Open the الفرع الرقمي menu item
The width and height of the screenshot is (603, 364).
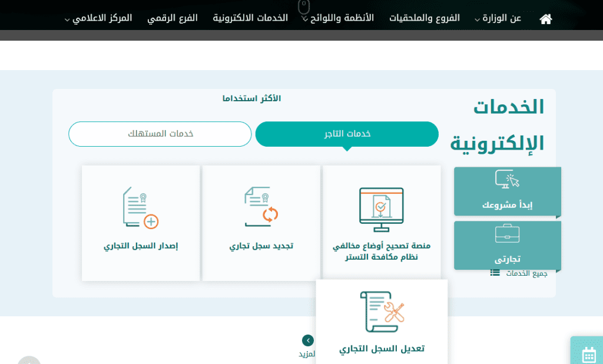172,18
